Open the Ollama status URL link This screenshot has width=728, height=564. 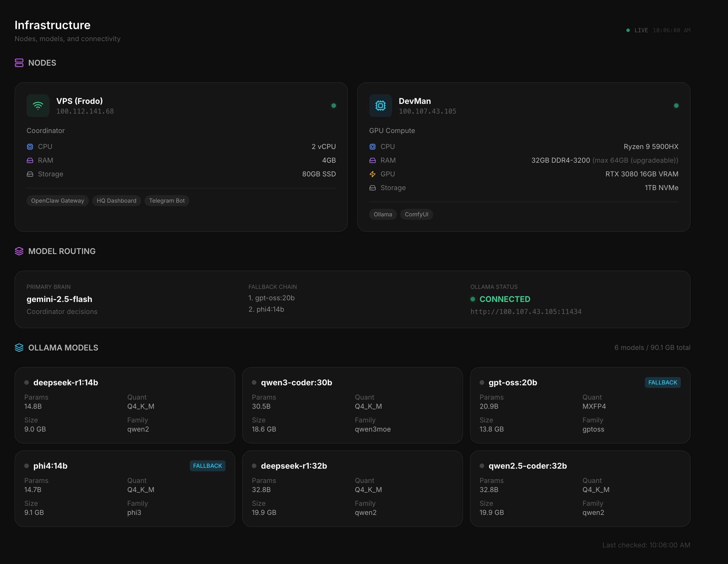526,311
